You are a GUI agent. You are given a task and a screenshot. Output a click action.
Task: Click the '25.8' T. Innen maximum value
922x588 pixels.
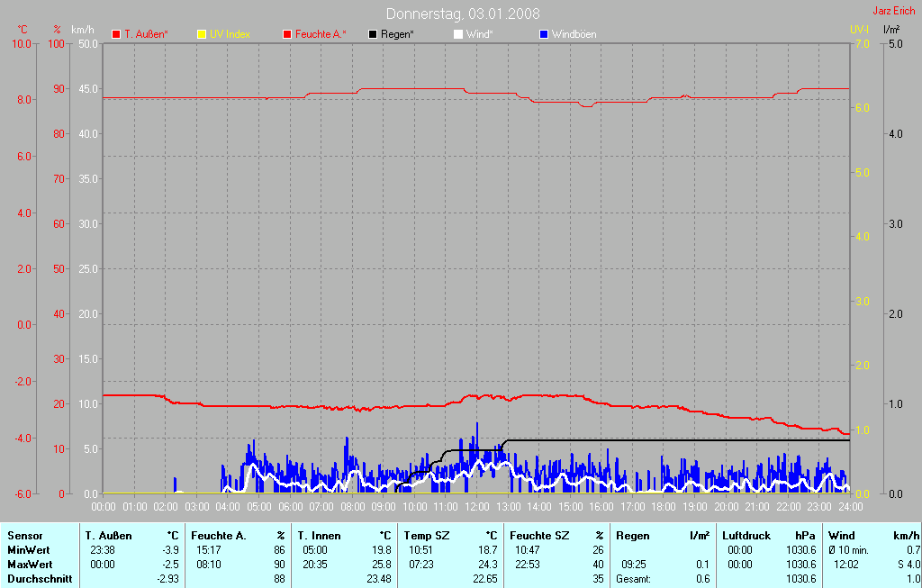point(382,564)
